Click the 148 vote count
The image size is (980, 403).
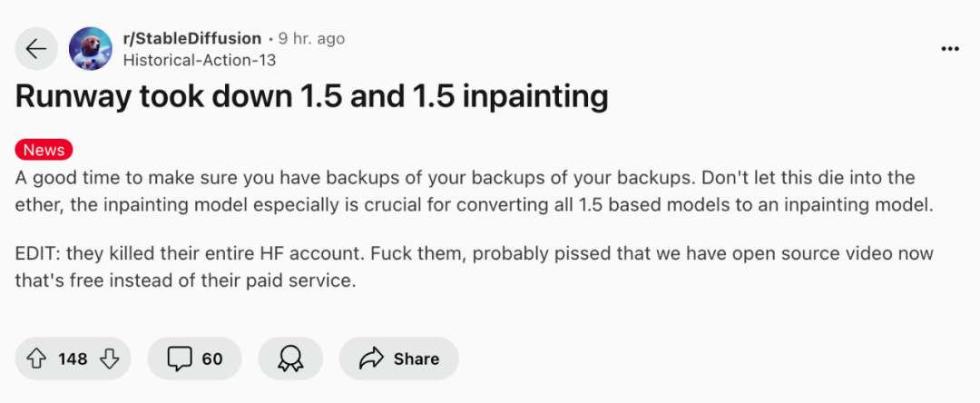coord(73,359)
